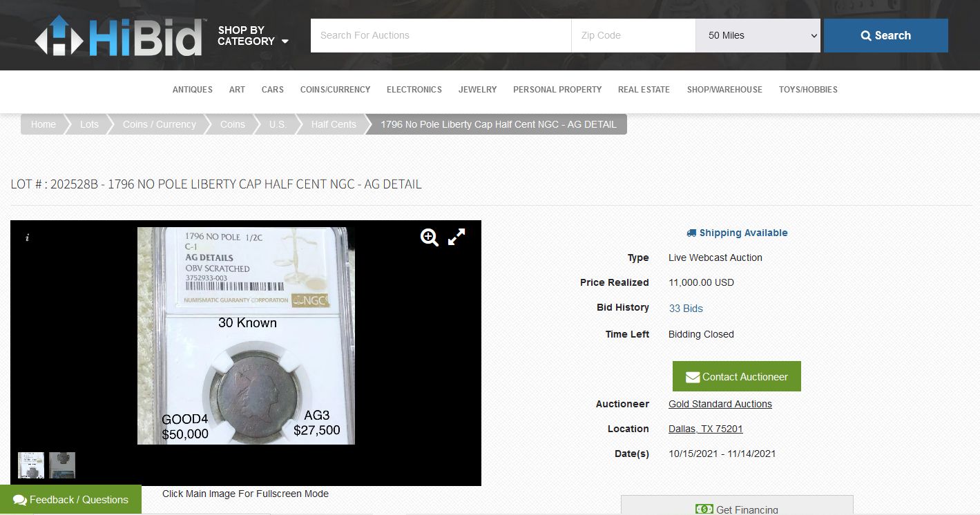The width and height of the screenshot is (980, 515).
Task: Open the Gold Standard Auctions link
Action: (x=720, y=404)
